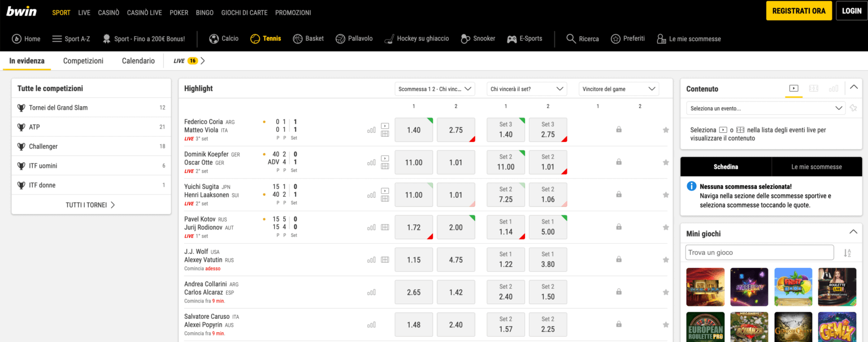This screenshot has width=868, height=342.
Task: Favorite the selected event in Contenuto panel
Action: (x=853, y=108)
